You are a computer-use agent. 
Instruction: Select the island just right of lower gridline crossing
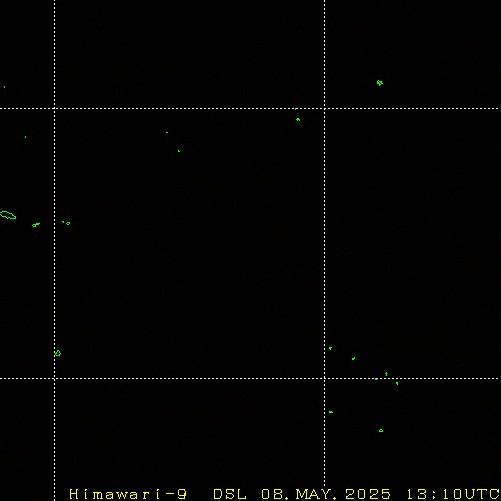point(330,348)
